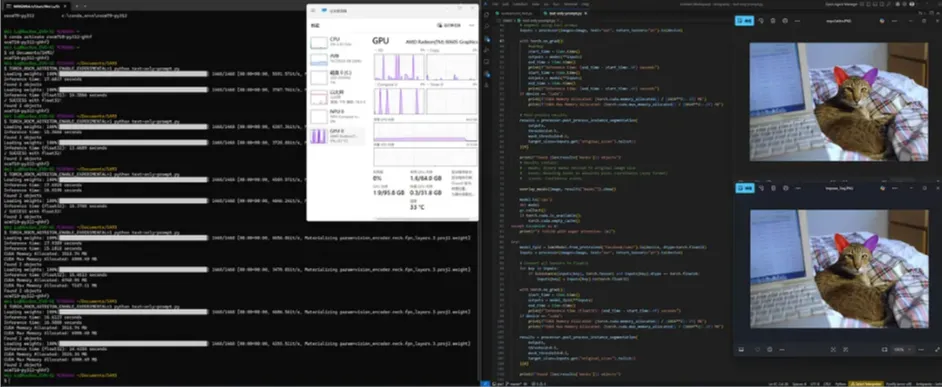The image size is (942, 387).
Task: Open Task Manager more options ellipsis
Action: click(472, 25)
